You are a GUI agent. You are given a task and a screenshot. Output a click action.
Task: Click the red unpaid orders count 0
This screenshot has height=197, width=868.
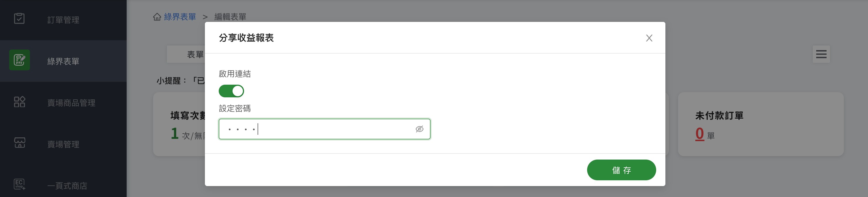coord(700,134)
